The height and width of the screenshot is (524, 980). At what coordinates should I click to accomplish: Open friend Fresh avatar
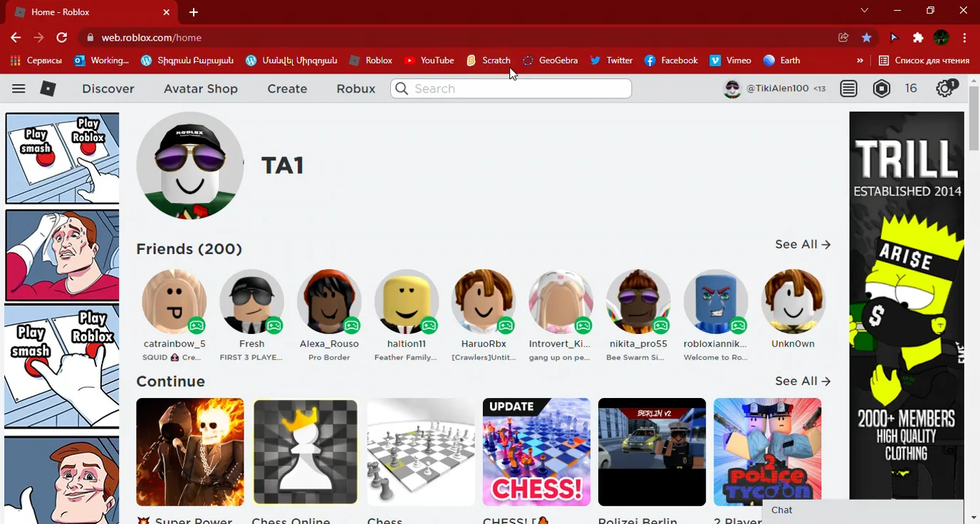(251, 301)
